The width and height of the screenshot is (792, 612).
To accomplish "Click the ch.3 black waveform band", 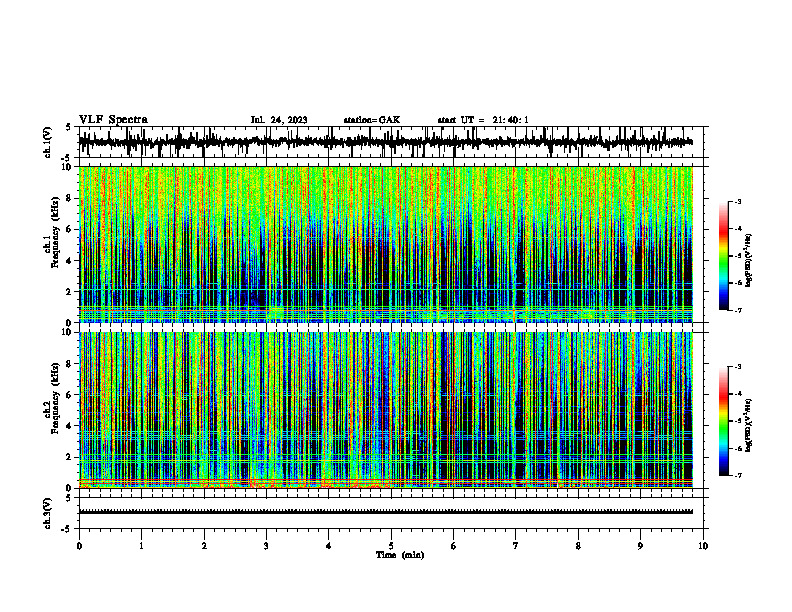I will pos(386,512).
